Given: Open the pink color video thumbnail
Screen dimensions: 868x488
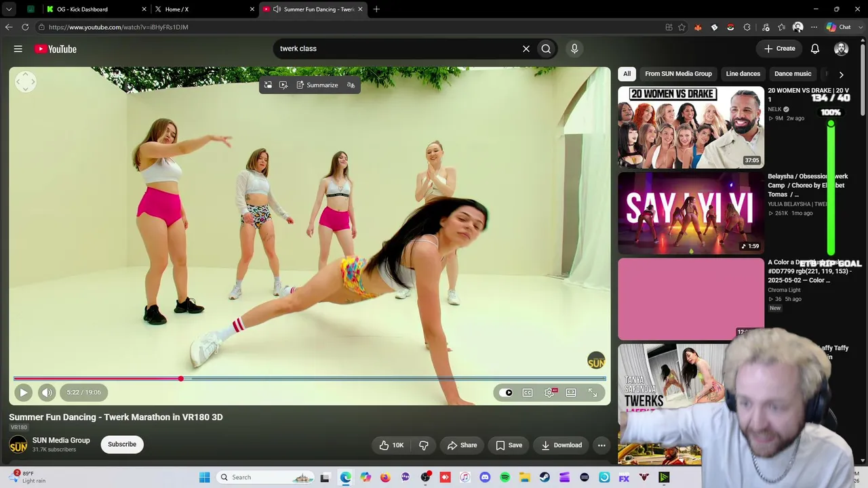Looking at the screenshot, I should 691,299.
